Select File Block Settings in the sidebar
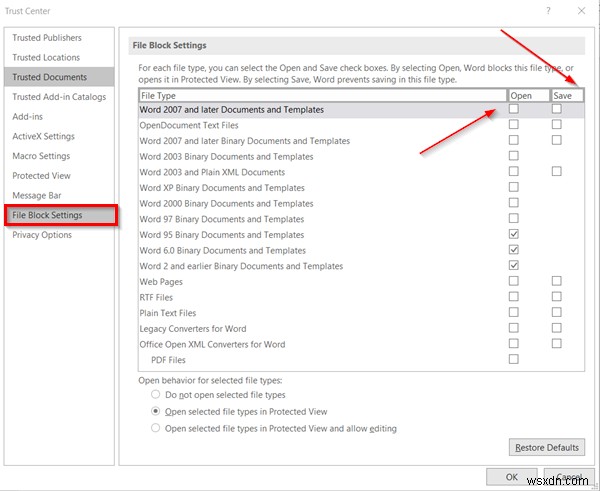 (x=61, y=215)
